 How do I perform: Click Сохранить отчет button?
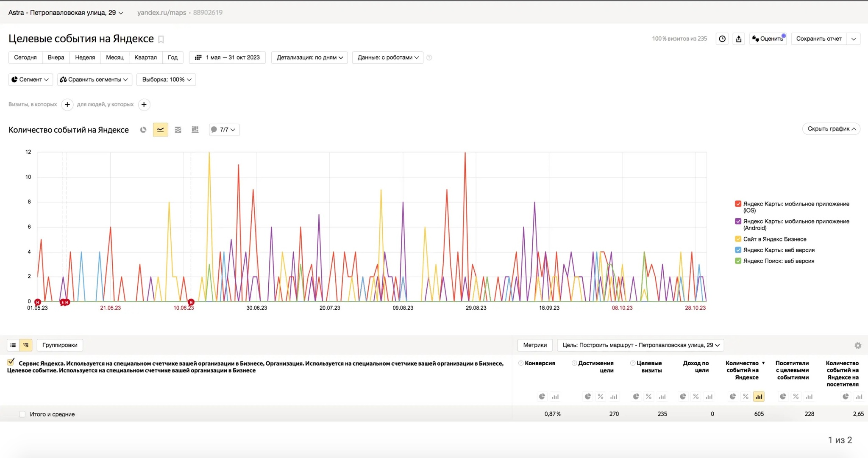(819, 39)
